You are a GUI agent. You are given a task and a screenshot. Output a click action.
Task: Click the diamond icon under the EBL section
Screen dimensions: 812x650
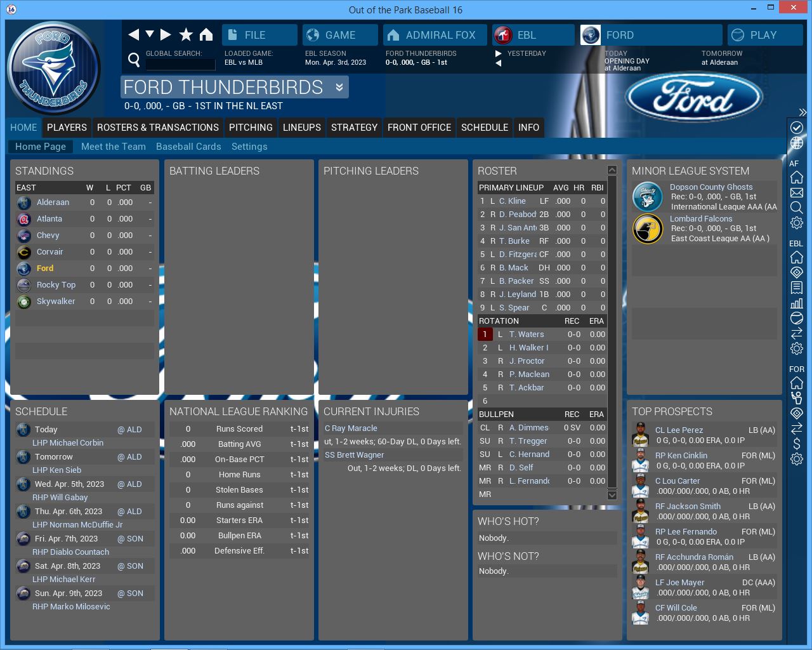coord(797,272)
